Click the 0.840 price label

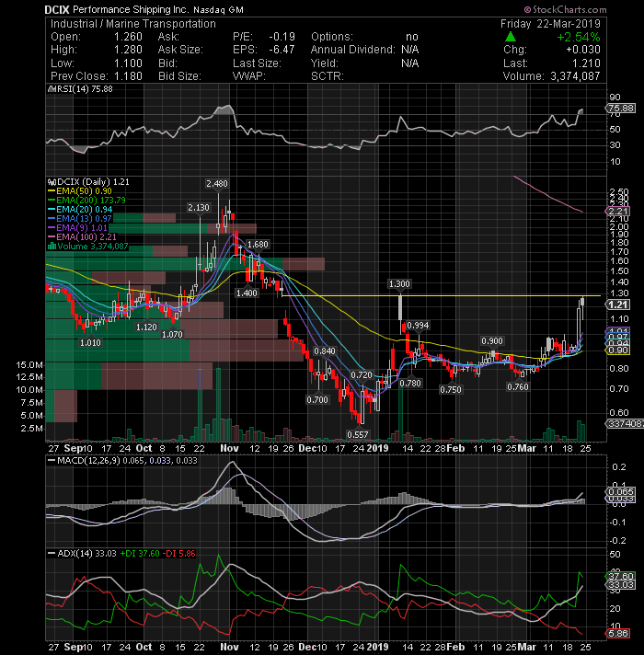[x=325, y=351]
